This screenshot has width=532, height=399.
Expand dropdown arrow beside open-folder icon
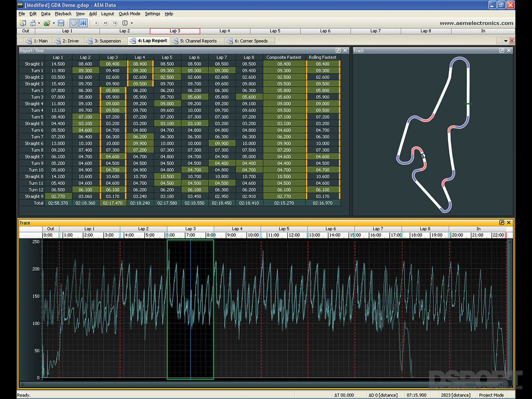click(54, 23)
